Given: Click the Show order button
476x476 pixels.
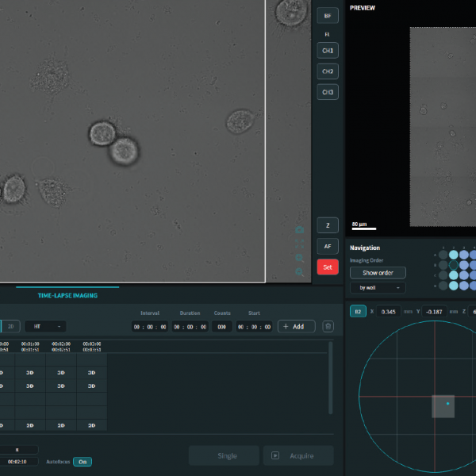Looking at the screenshot, I should [378, 273].
